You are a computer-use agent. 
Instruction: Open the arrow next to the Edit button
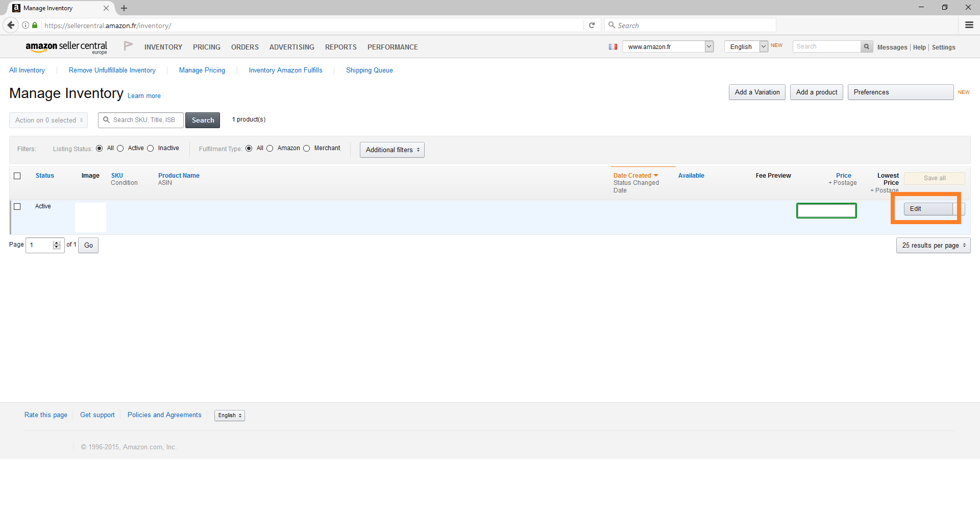pyautogui.click(x=959, y=209)
